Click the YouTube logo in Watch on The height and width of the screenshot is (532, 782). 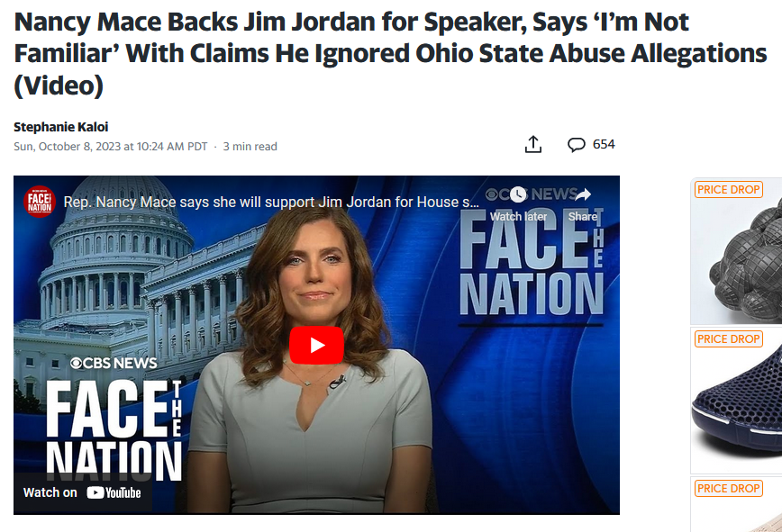coord(114,492)
